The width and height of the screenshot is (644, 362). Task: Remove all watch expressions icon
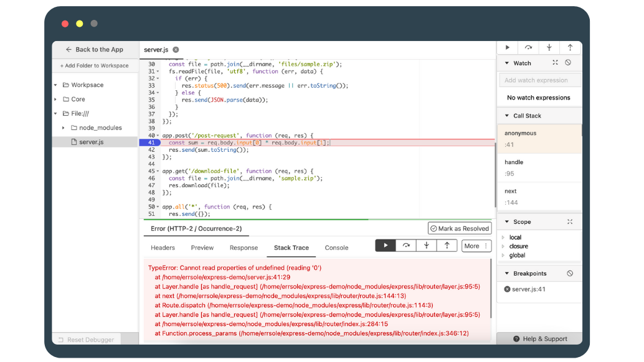coord(568,63)
